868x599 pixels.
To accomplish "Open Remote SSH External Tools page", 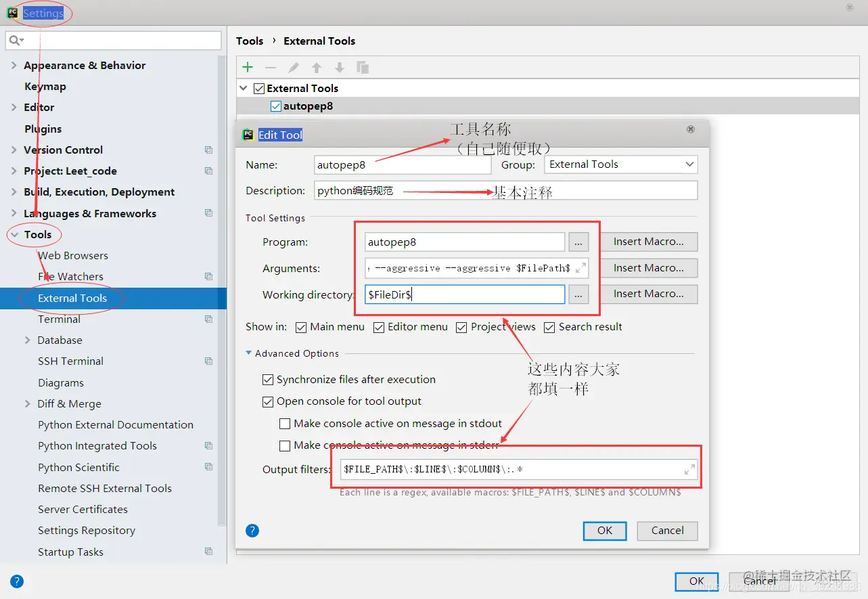I will [x=105, y=489].
